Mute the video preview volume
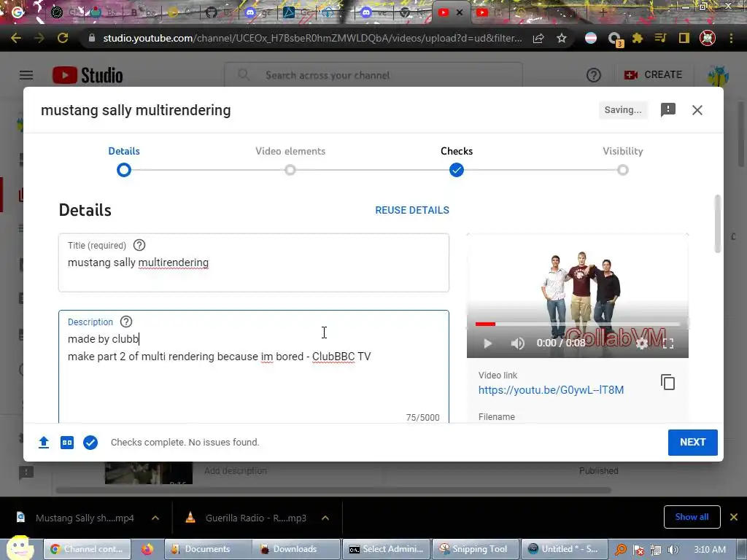Image resolution: width=747 pixels, height=560 pixels. tap(517, 343)
